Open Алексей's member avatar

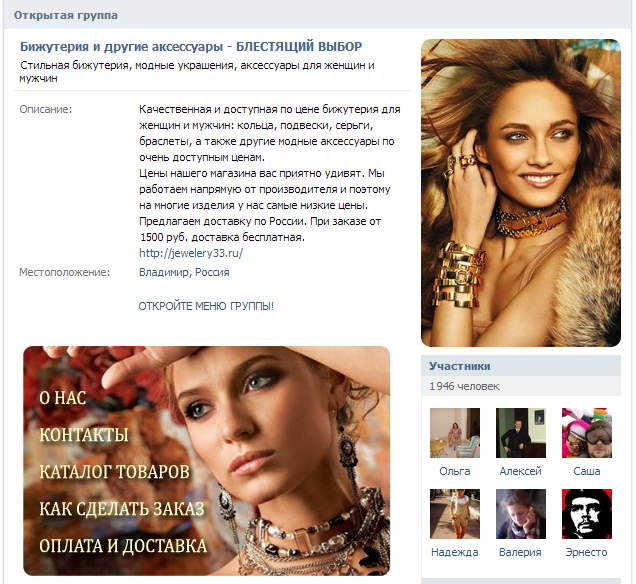pos(521,433)
